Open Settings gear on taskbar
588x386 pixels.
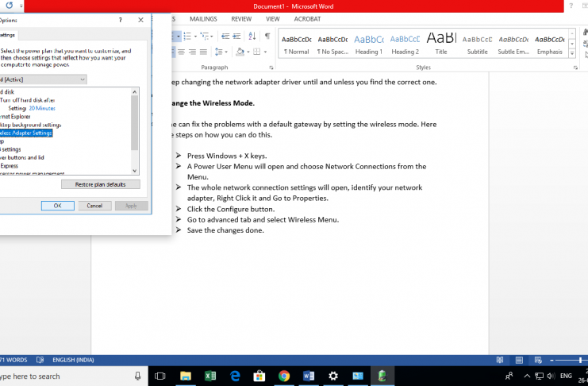[333, 376]
